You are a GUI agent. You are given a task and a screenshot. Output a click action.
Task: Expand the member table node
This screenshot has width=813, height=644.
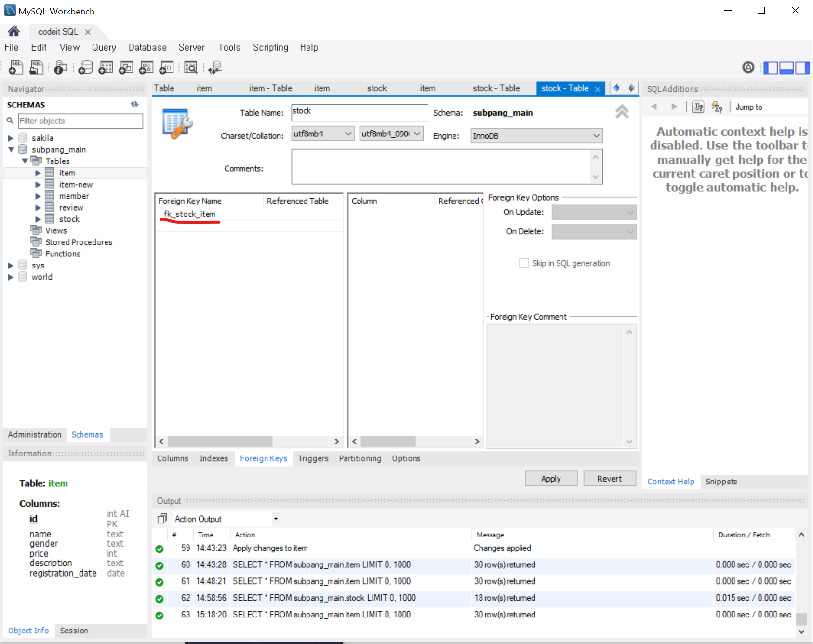coord(38,196)
